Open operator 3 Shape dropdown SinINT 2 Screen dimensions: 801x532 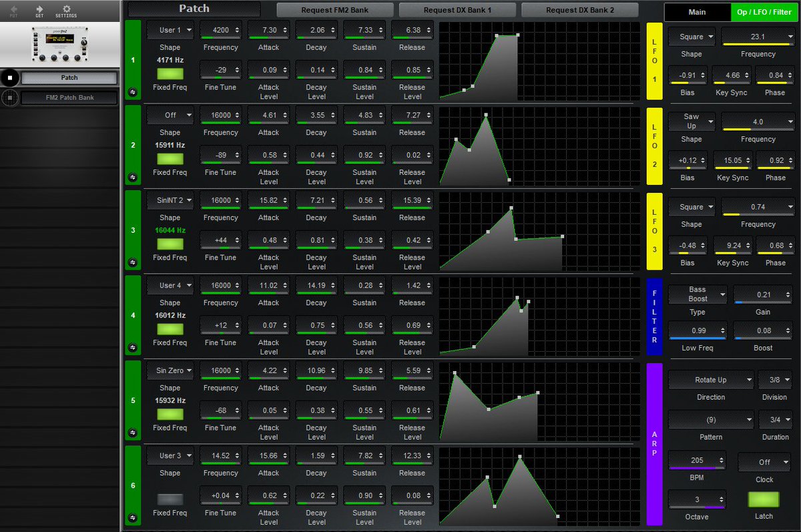[x=170, y=200]
